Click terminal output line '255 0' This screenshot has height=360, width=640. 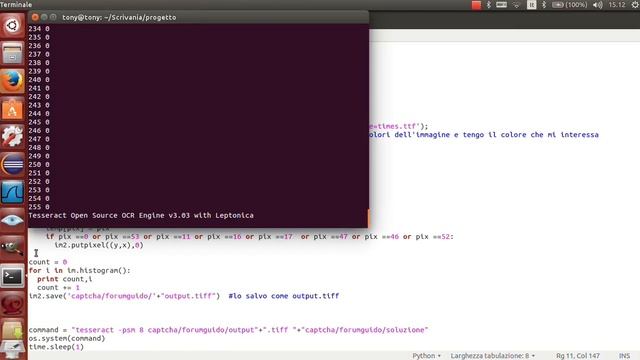pos(39,207)
